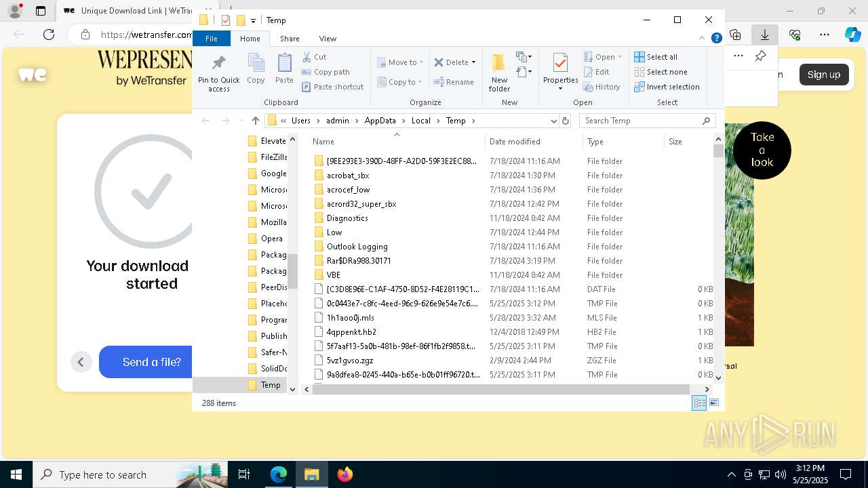Create a New folder
Screen dimensions: 868x488
coord(498,73)
